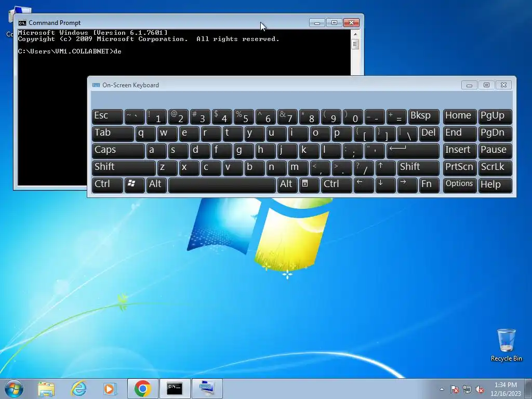
Task: Toggle the left Ctrl key
Action: click(107, 185)
